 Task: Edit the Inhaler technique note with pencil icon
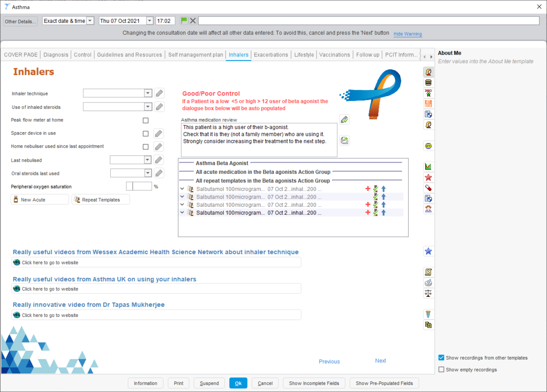click(159, 93)
